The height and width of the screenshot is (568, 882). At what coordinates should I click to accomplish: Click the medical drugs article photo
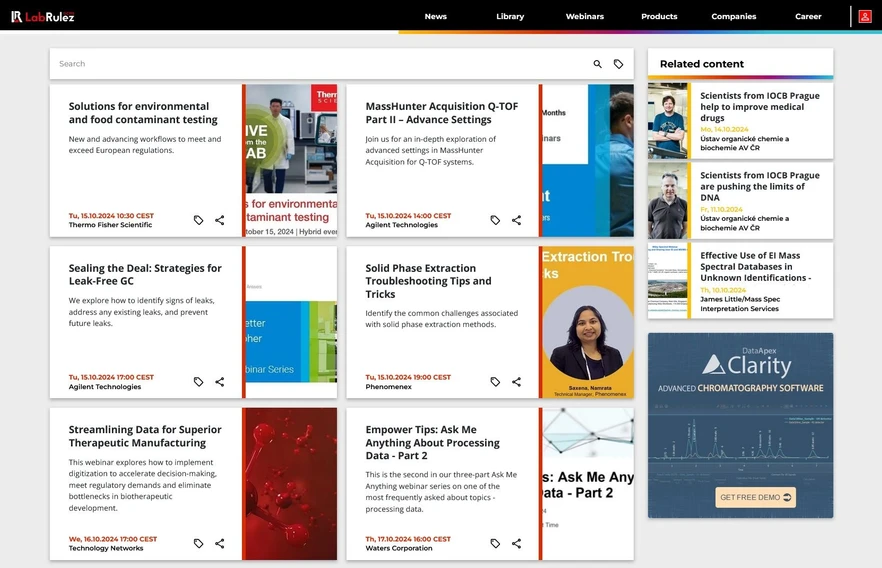668,120
